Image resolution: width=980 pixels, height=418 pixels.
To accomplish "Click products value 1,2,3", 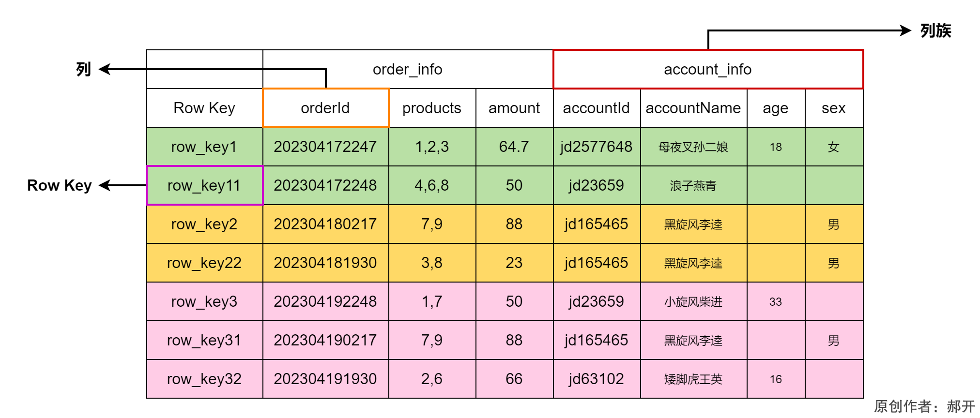I will pyautogui.click(x=432, y=147).
